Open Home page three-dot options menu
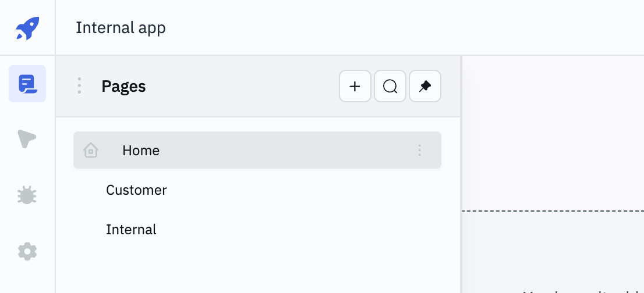 click(x=419, y=151)
